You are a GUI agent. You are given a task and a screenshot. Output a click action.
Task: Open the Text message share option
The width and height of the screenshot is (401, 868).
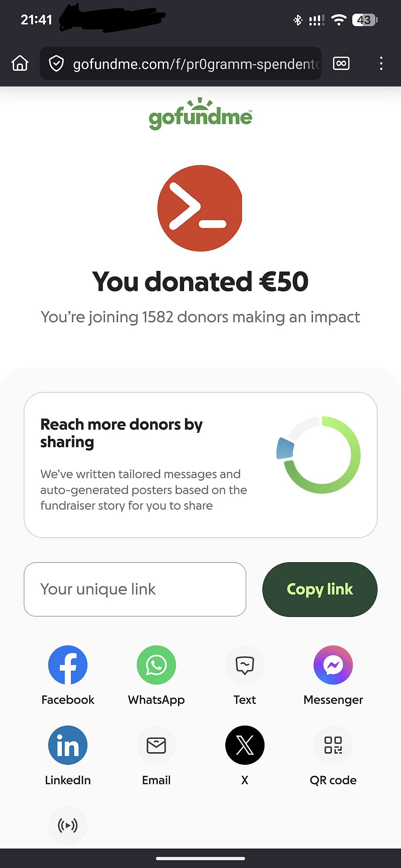coord(245,665)
